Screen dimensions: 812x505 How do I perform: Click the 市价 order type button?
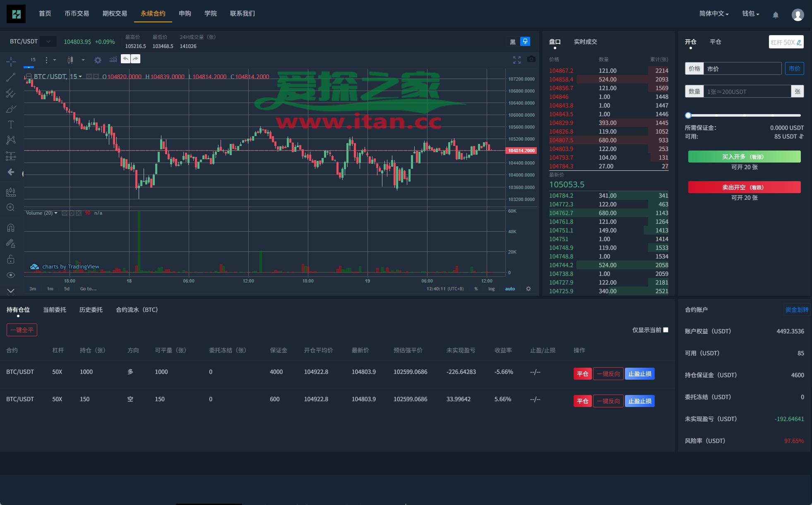coord(795,69)
